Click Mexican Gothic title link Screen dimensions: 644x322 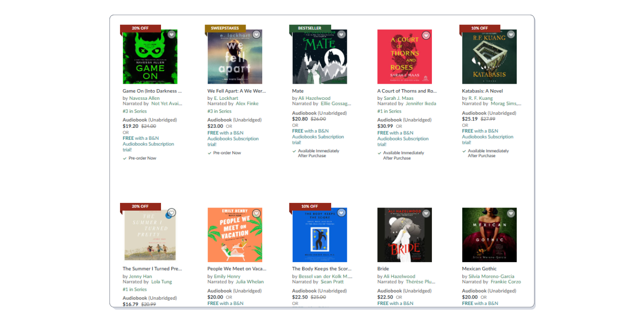pos(479,269)
